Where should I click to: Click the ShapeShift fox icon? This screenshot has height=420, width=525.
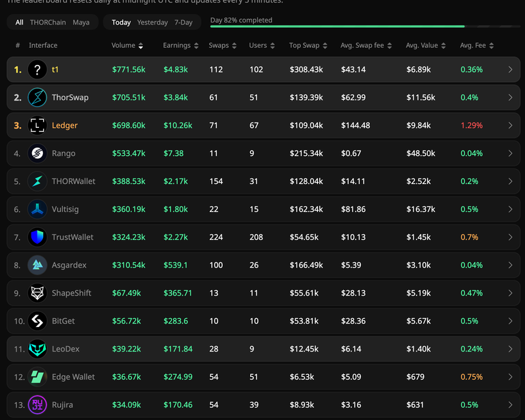[x=37, y=293]
